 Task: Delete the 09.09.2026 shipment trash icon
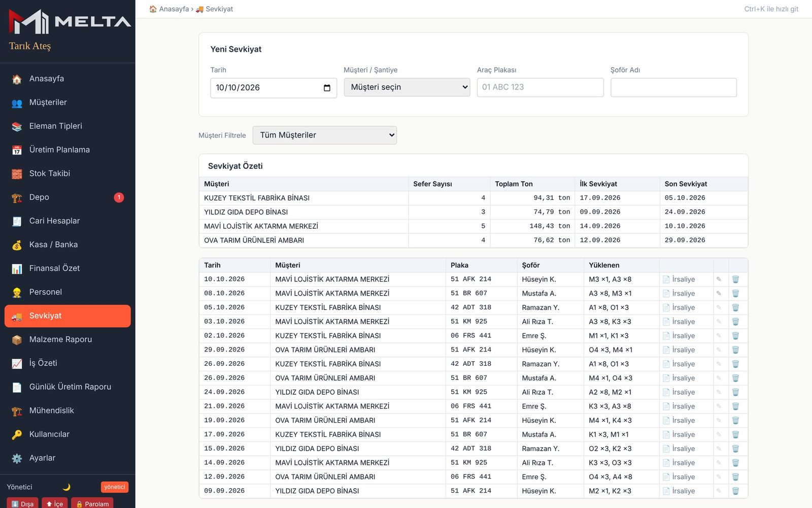735,491
